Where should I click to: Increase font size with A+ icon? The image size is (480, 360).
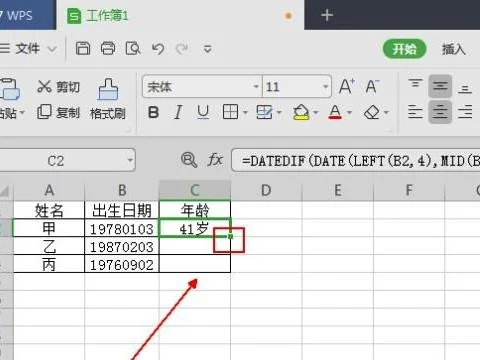[347, 87]
